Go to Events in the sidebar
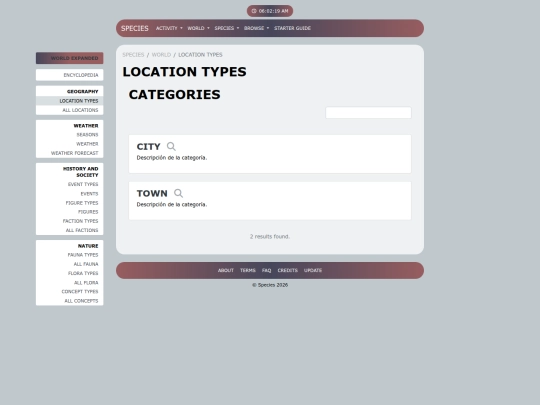This screenshot has width=540, height=405. click(89, 194)
